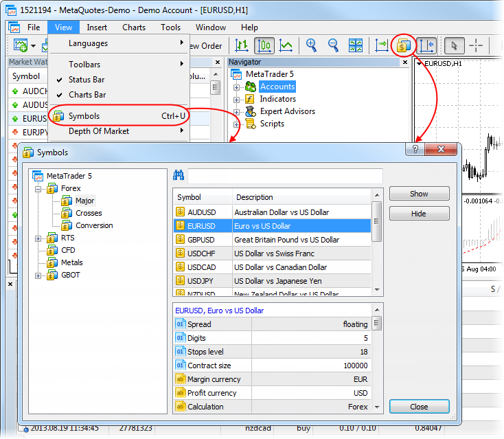The image size is (504, 439).
Task: Select USDCHF row in symbol list
Action: click(x=271, y=254)
